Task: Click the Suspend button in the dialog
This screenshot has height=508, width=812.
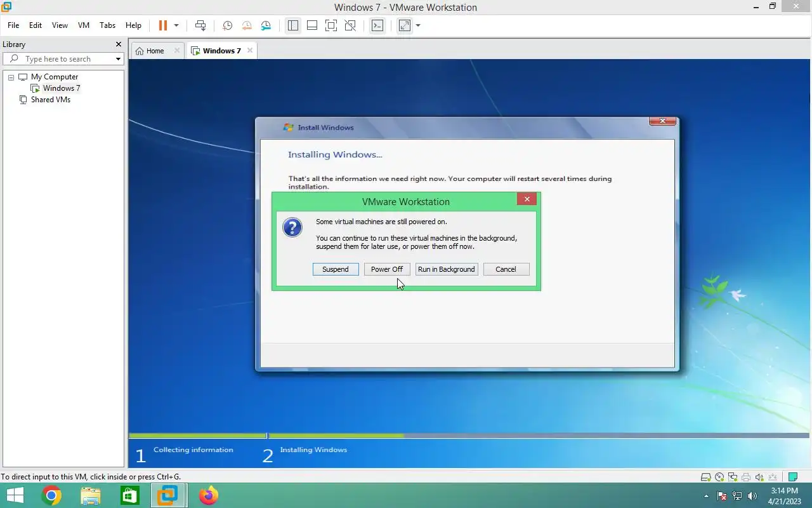Action: [336, 269]
